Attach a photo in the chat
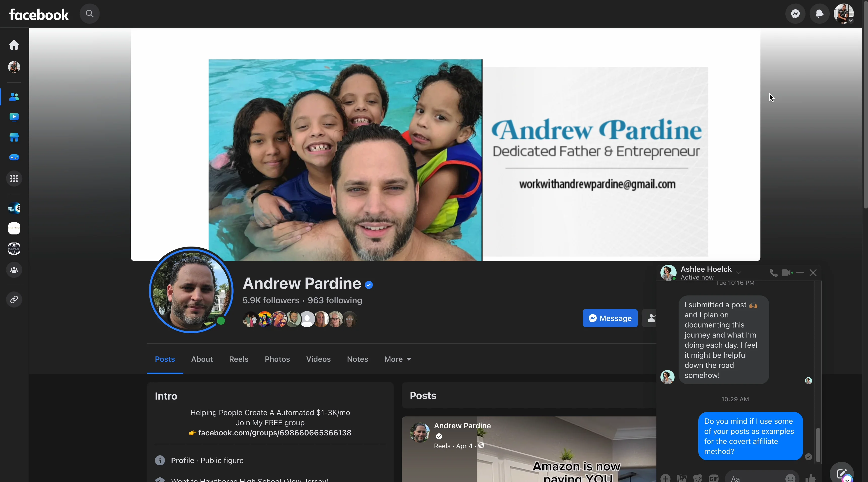Image resolution: width=868 pixels, height=482 pixels. point(682,478)
